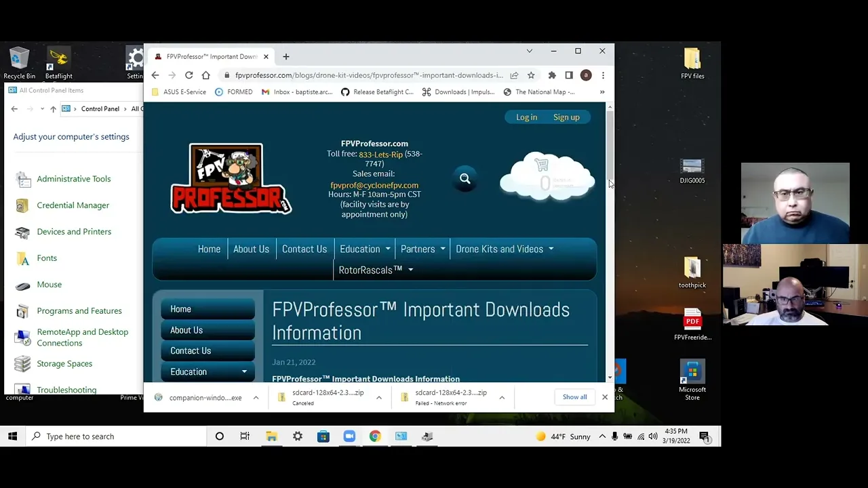Viewport: 868px width, 488px height.
Task: Select Home in the left sidebar
Action: point(208,309)
